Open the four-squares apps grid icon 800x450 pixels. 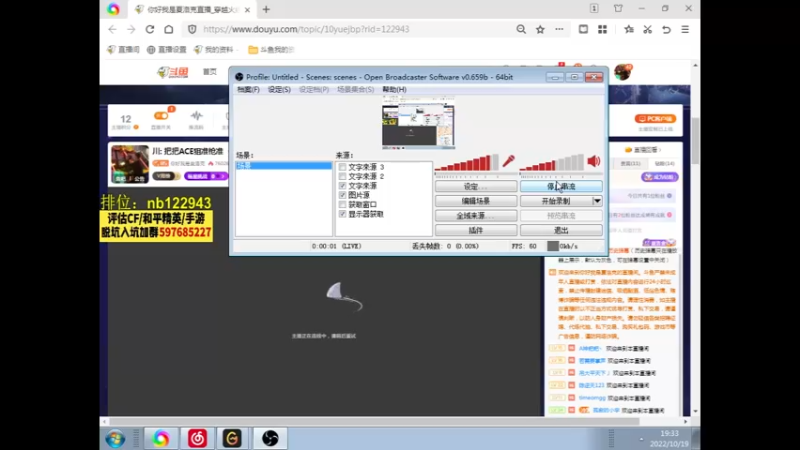(x=603, y=29)
